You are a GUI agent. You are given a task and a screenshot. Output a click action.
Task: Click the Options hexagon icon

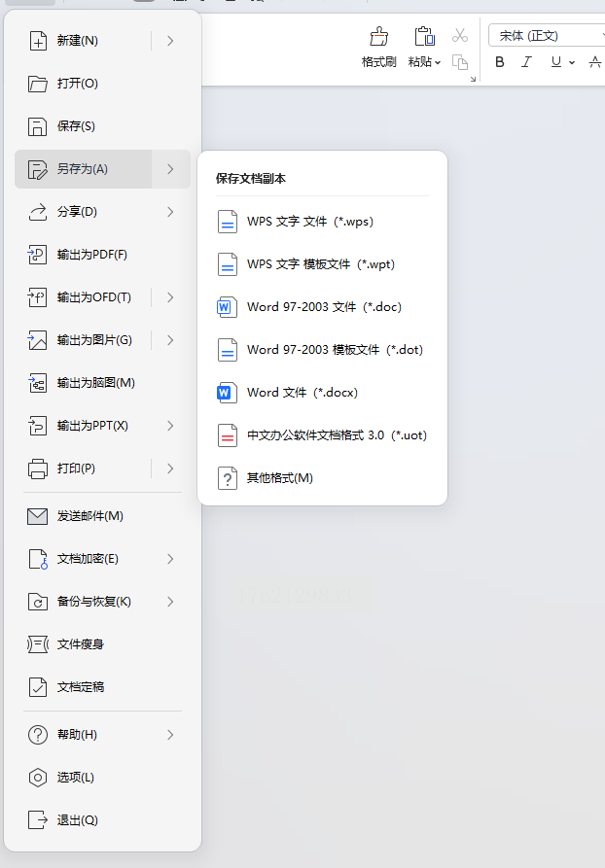click(38, 778)
